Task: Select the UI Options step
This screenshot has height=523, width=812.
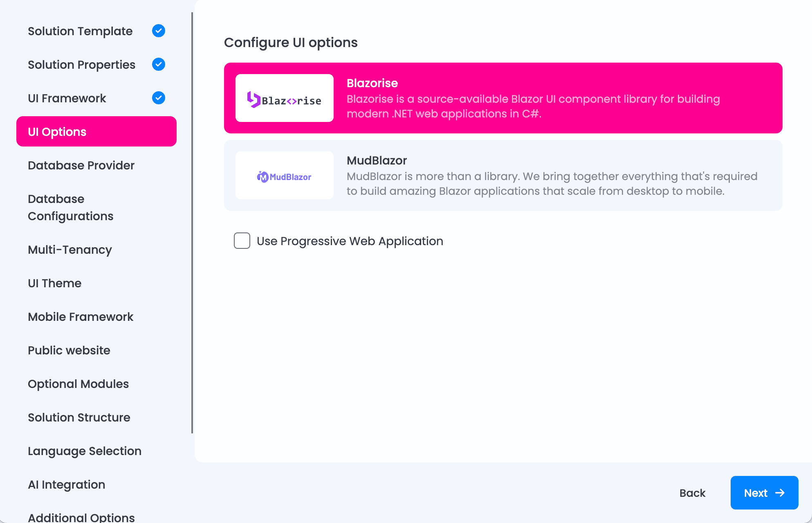Action: click(96, 131)
